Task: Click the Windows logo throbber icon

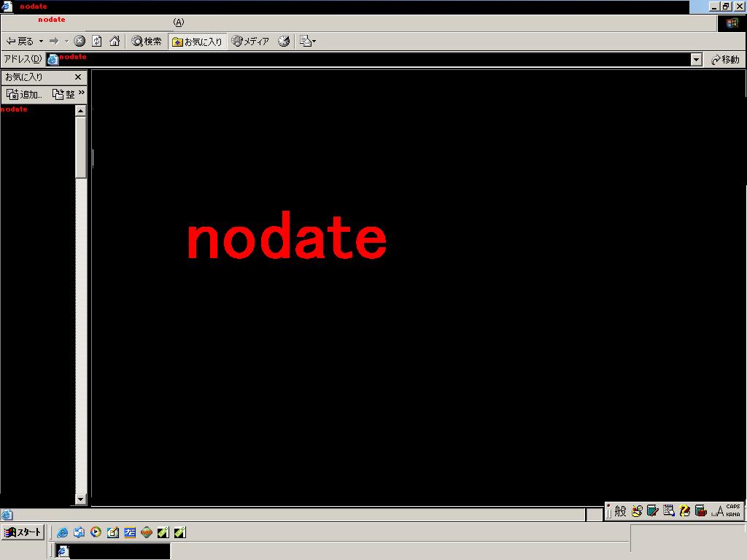Action: (732, 23)
